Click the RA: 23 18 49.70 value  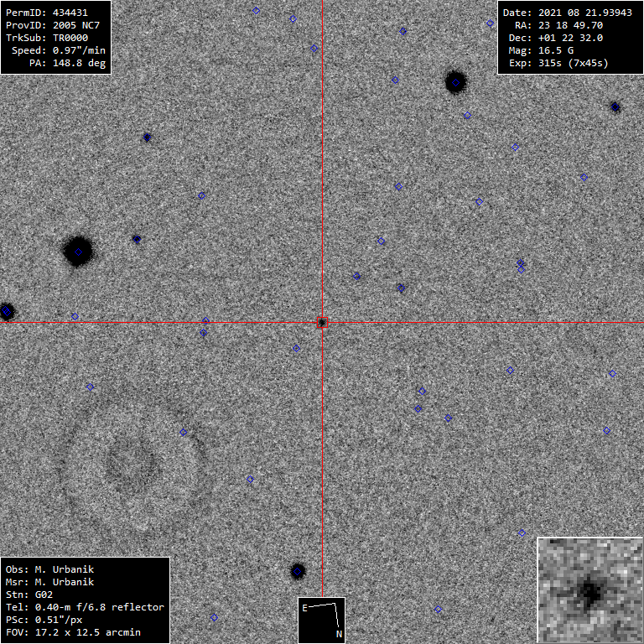(x=558, y=25)
